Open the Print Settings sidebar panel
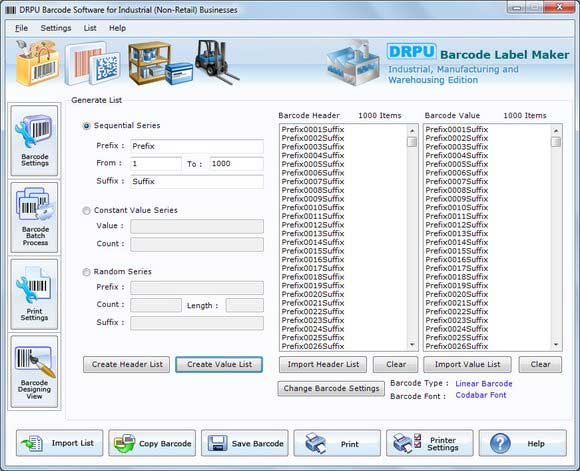Viewport: 580px width, 471px height. click(34, 294)
